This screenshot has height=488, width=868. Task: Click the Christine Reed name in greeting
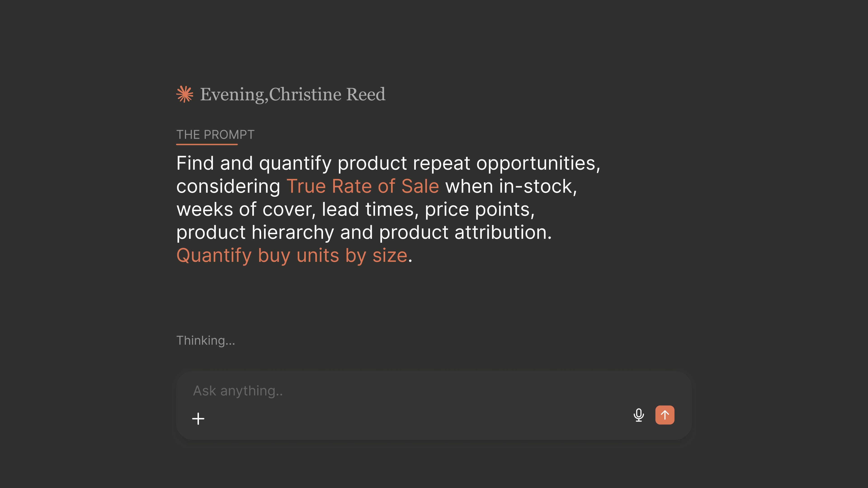click(327, 94)
